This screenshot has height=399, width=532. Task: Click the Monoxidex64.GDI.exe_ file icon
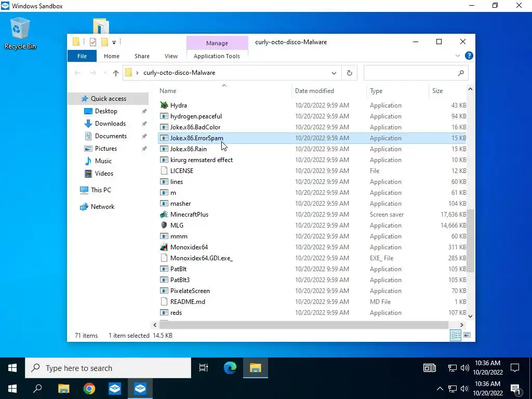pos(164,258)
